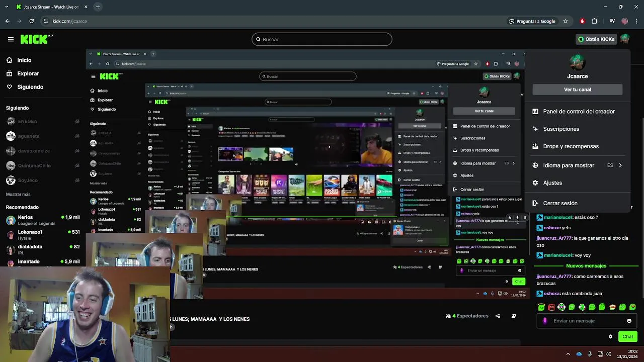This screenshot has height=362, width=644.
Task: Choose Cerrar sesión to log out
Action: click(578, 203)
